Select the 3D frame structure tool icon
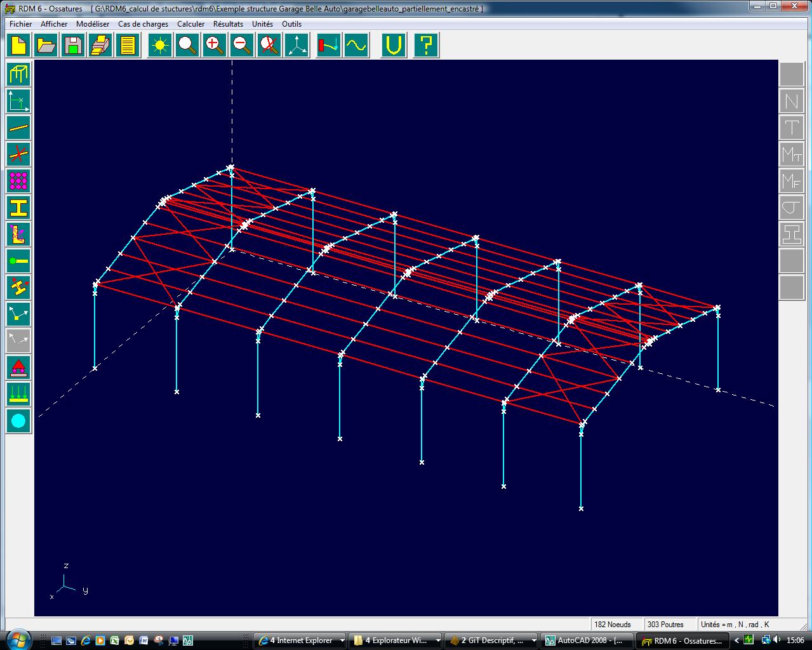This screenshot has height=650, width=812. pyautogui.click(x=18, y=74)
